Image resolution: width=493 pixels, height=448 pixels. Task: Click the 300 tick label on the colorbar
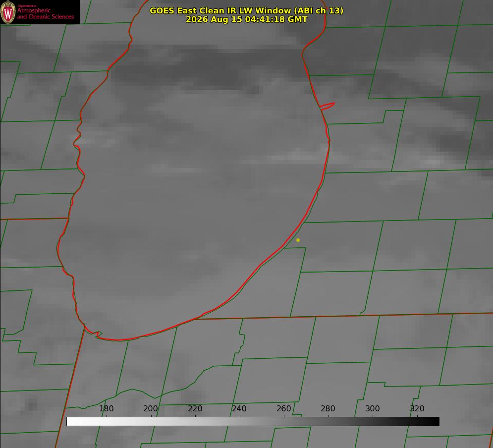372,408
